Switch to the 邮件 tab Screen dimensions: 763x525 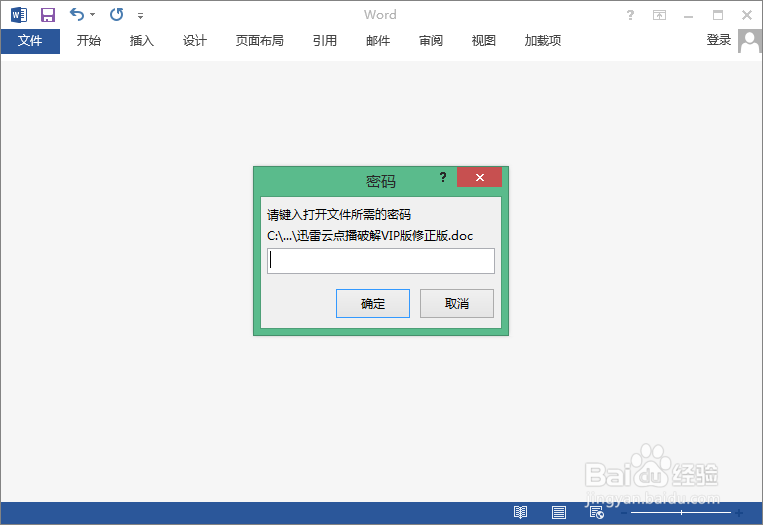tap(378, 41)
